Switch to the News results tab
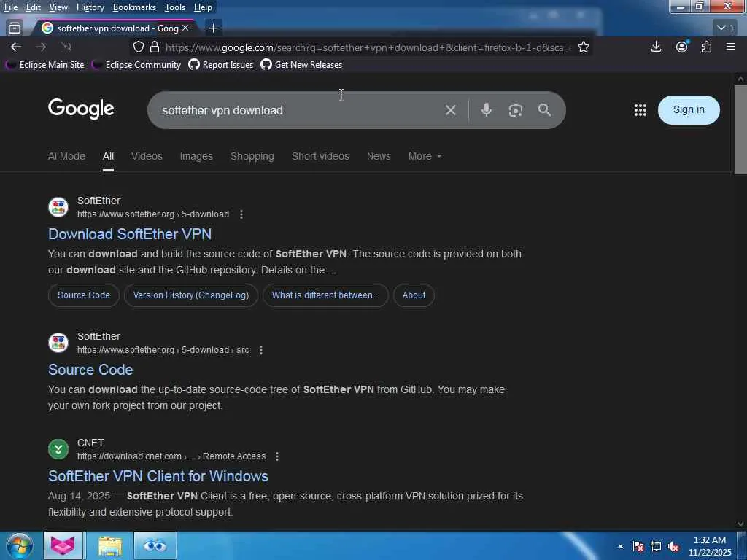Viewport: 747px width, 560px height. [379, 156]
